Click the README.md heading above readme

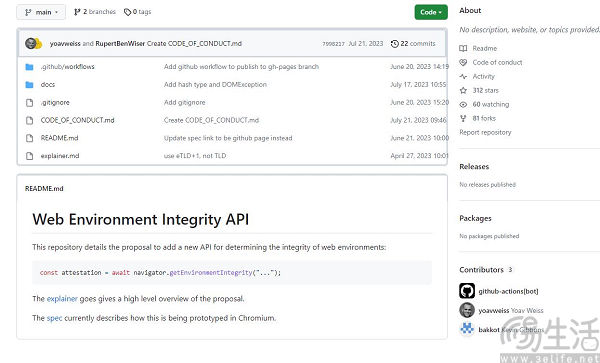(x=44, y=189)
